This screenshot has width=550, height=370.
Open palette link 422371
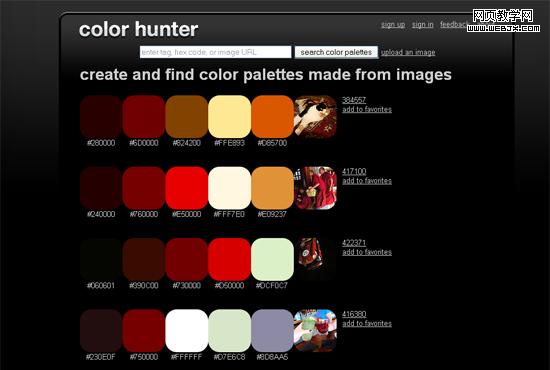[354, 243]
